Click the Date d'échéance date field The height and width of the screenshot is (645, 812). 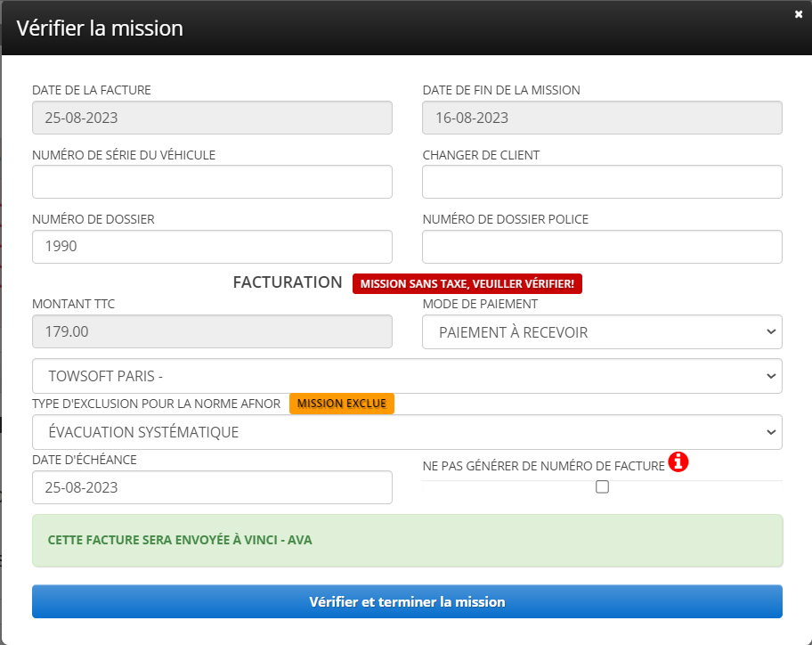click(x=212, y=487)
